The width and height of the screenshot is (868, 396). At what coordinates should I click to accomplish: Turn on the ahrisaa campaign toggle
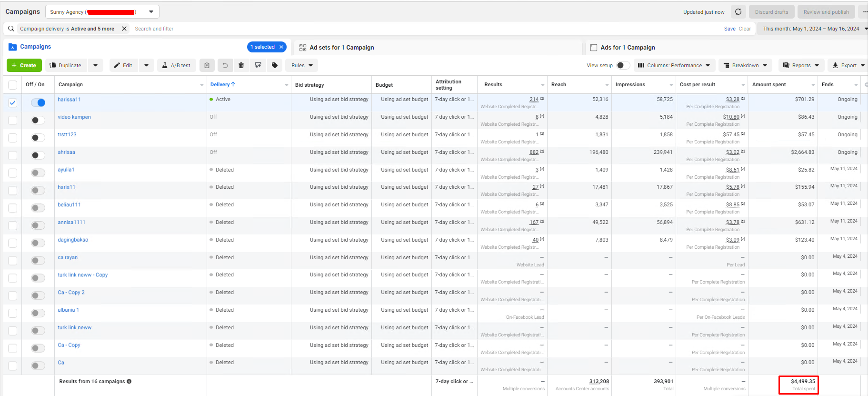point(38,155)
